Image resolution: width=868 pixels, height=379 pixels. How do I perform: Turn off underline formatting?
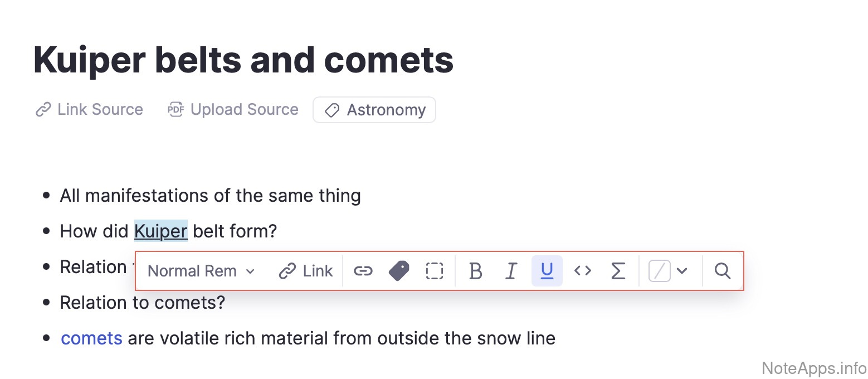point(547,271)
